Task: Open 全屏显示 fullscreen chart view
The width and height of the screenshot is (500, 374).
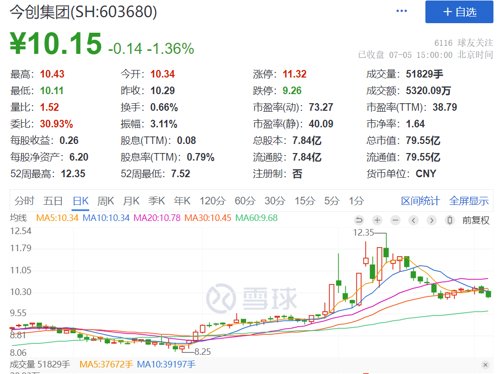Action: tap(469, 201)
